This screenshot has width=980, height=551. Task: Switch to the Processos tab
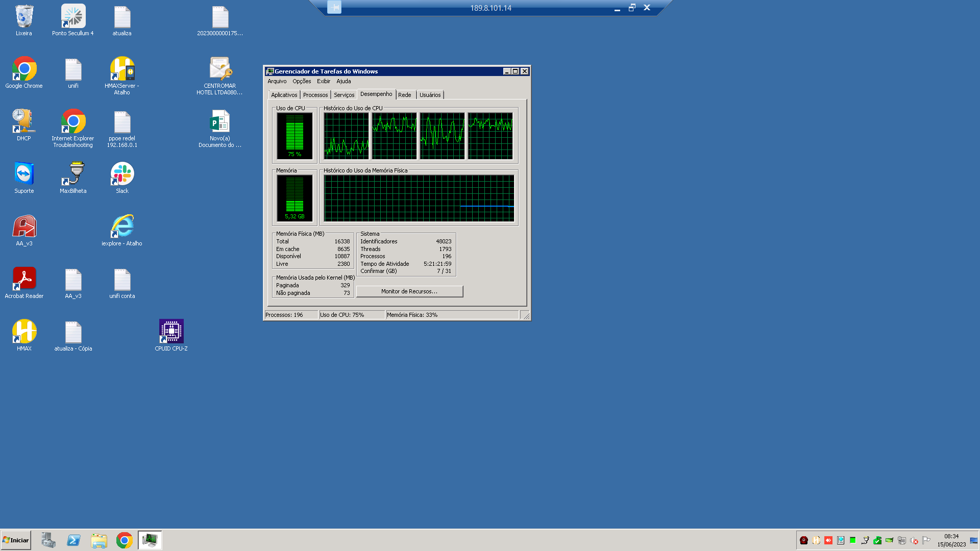point(315,95)
